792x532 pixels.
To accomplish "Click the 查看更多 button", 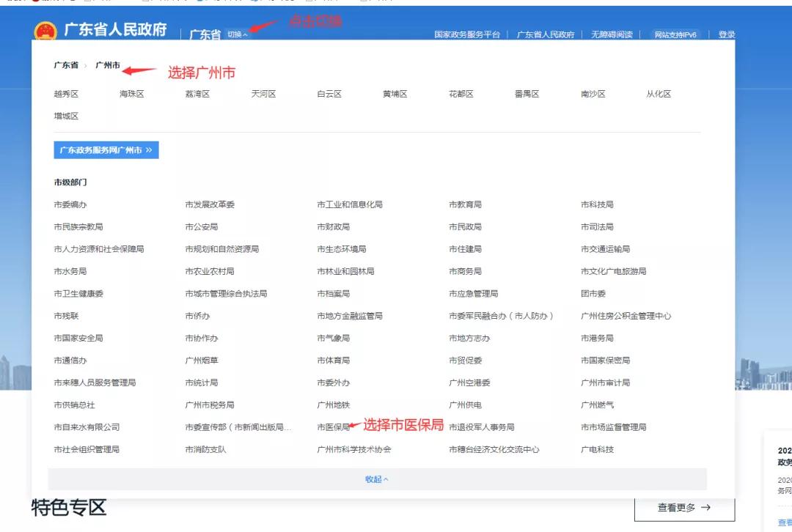I will point(684,507).
